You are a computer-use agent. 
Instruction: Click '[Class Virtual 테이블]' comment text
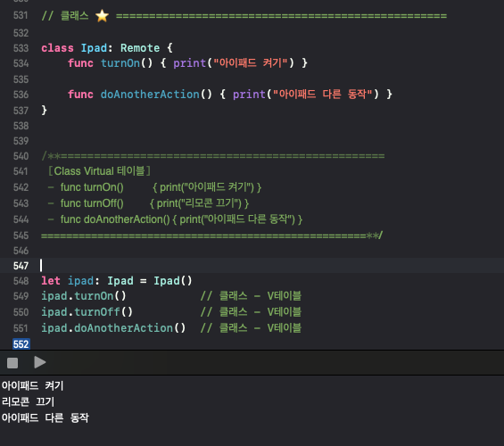click(99, 171)
